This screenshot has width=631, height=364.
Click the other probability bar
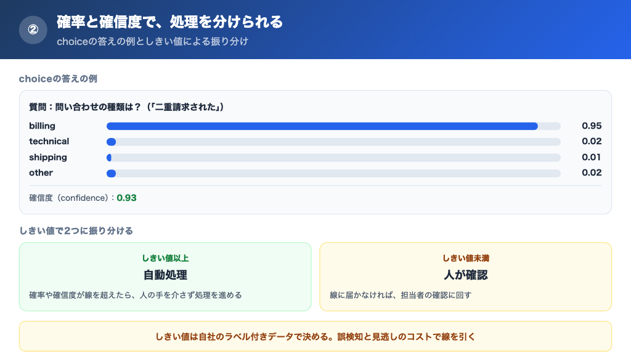point(333,173)
